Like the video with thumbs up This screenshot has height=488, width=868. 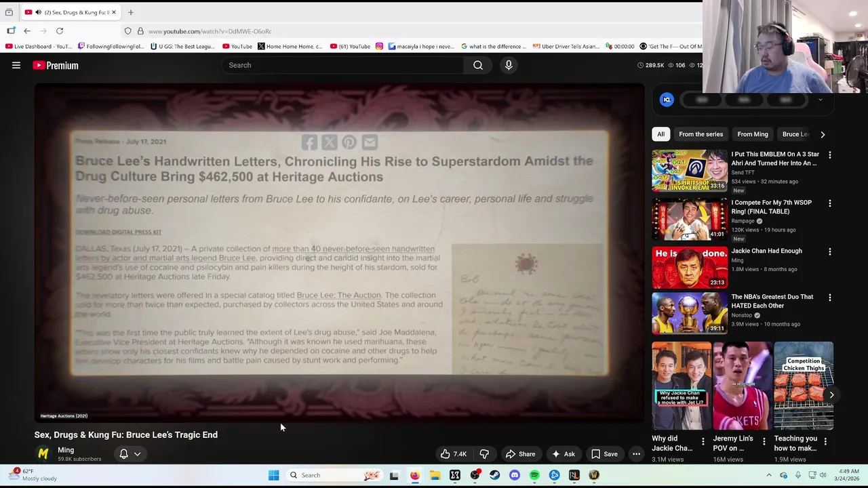(453, 454)
